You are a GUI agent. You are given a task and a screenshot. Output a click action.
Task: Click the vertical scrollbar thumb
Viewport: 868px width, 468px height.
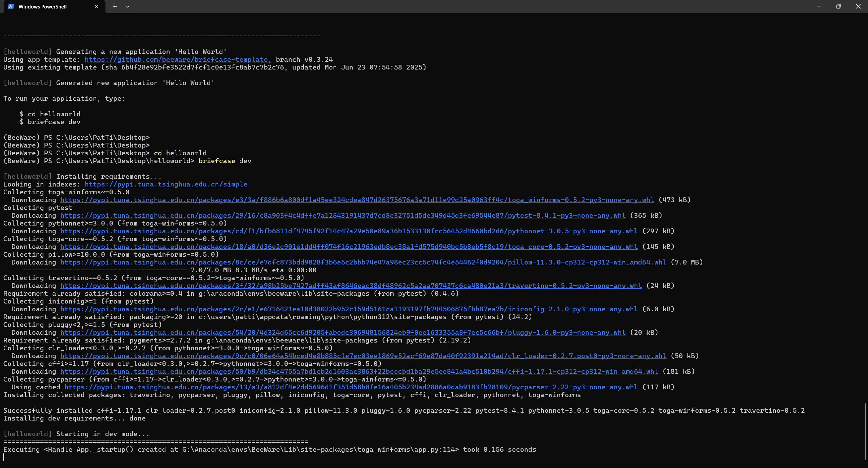pos(866,431)
